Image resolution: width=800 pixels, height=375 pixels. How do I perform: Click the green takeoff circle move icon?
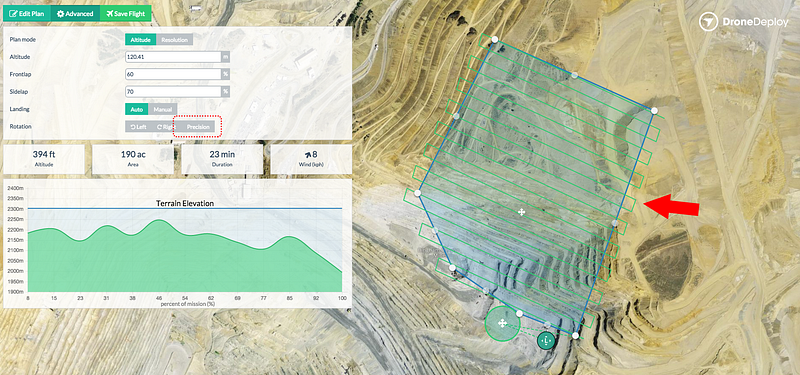point(502,323)
